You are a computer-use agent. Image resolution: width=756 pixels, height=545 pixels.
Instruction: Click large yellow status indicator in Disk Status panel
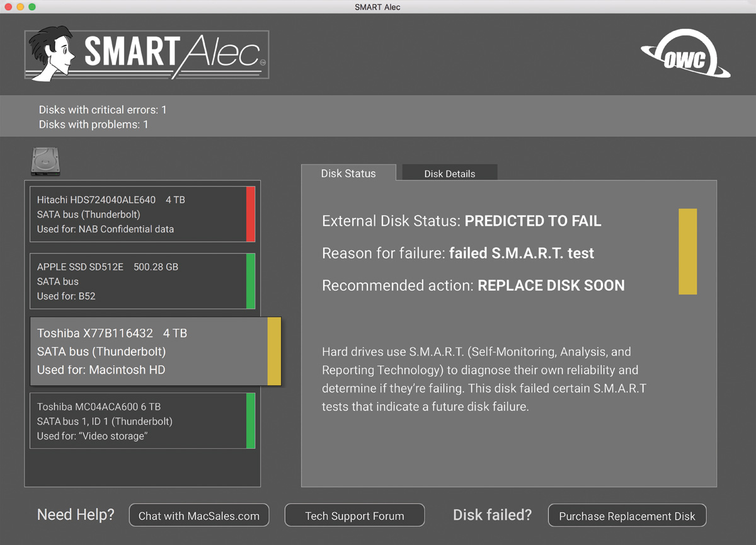click(688, 251)
